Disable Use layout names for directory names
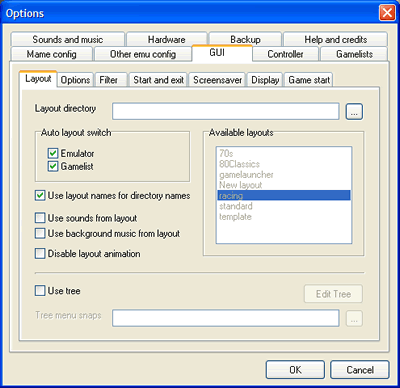The height and width of the screenshot is (388, 400). (40, 196)
